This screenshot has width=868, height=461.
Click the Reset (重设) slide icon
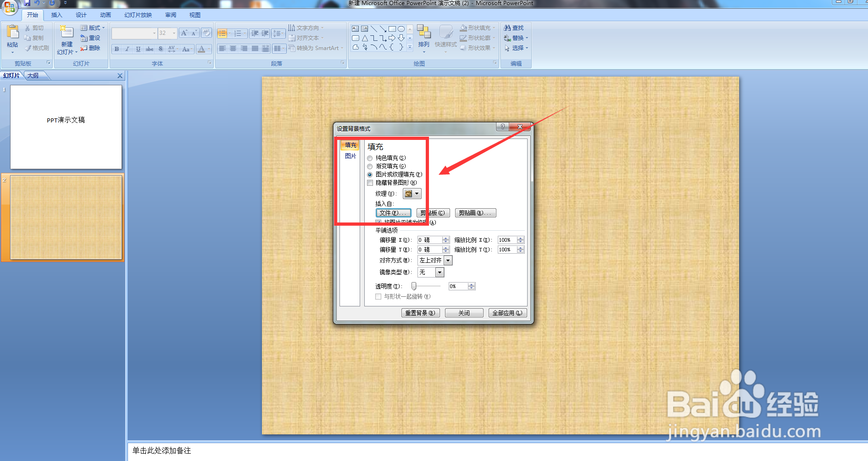84,38
